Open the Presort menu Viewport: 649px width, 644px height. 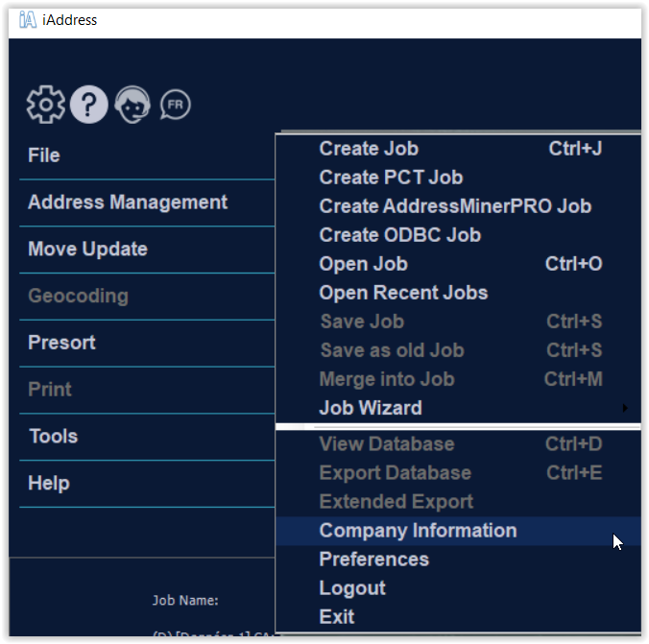(61, 343)
